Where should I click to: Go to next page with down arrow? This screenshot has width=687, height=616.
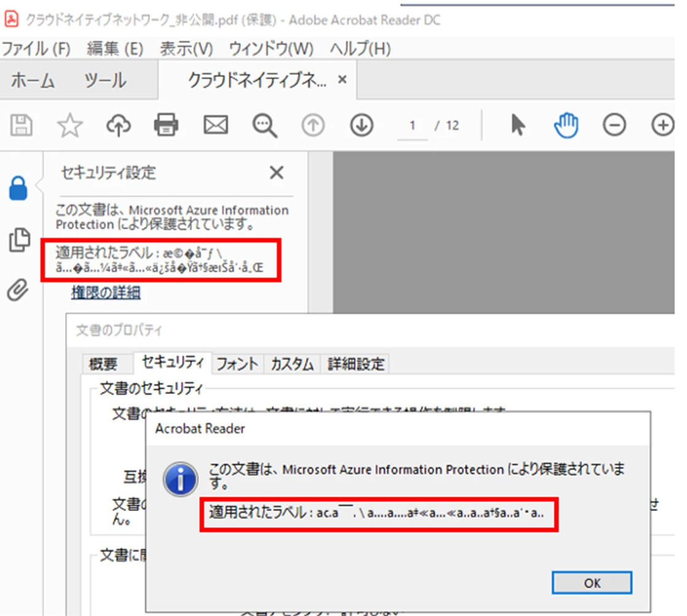pos(361,125)
